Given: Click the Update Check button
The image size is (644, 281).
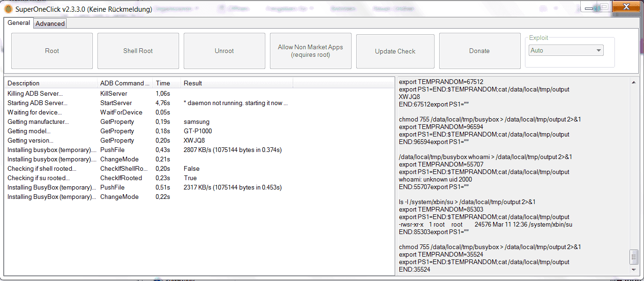Looking at the screenshot, I should pos(395,51).
